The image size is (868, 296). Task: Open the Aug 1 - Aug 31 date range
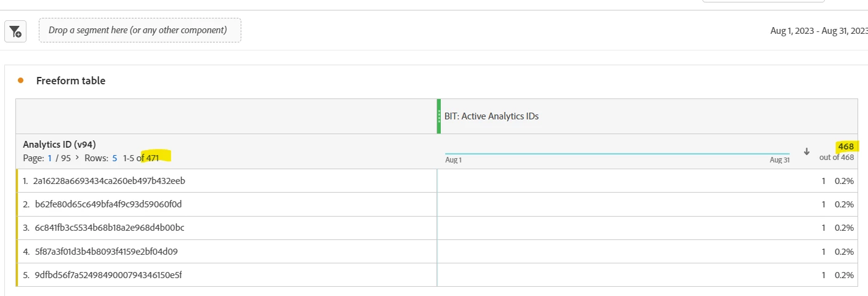click(819, 31)
